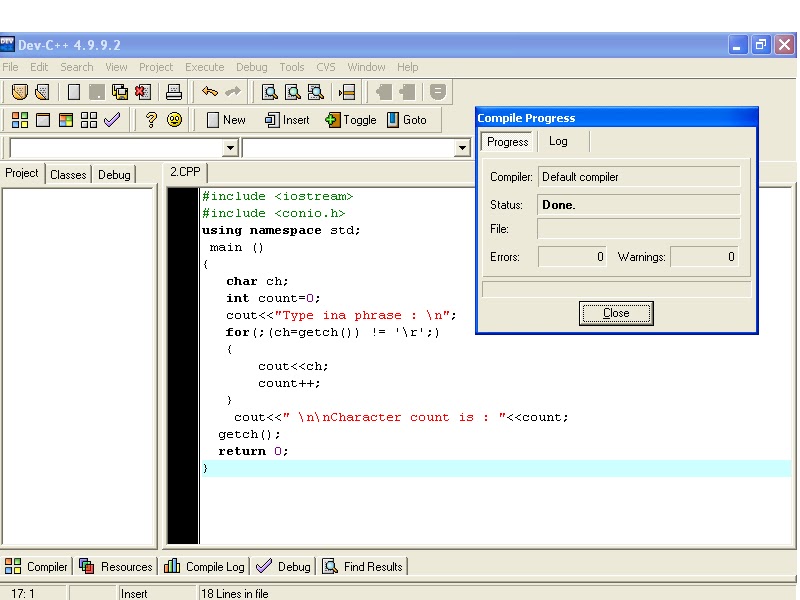800x600 pixels.
Task: Click the Run window icon
Action: tap(43, 120)
